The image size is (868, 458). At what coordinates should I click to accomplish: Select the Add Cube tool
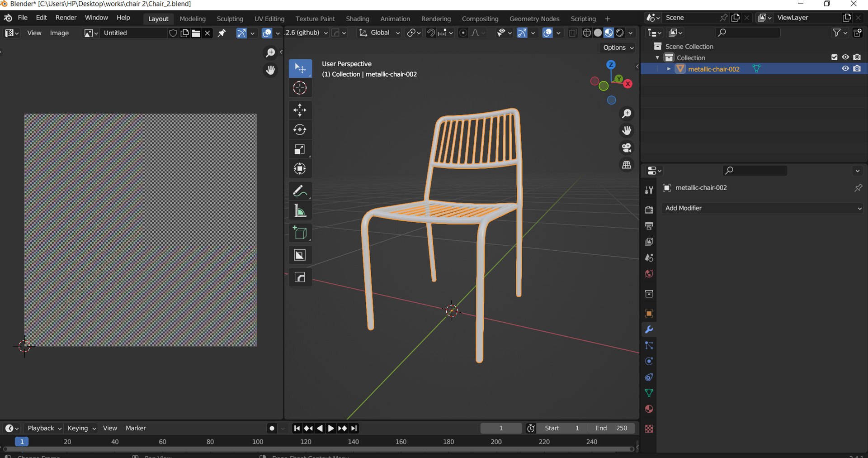pyautogui.click(x=300, y=233)
